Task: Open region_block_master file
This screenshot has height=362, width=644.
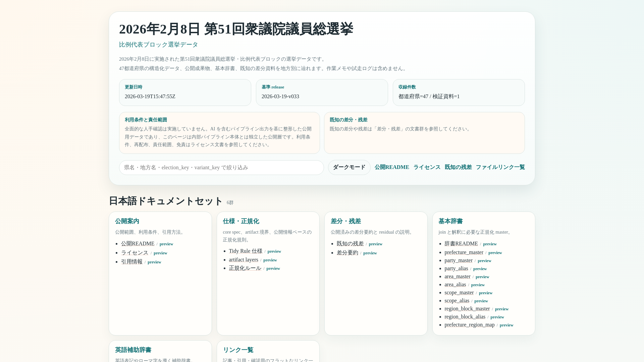Action: [467, 309]
